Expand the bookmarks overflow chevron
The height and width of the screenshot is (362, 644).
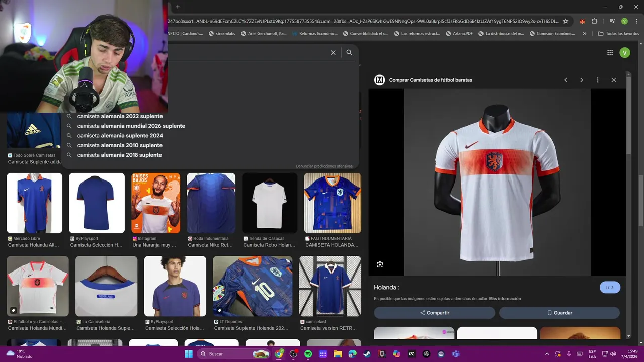point(584,33)
